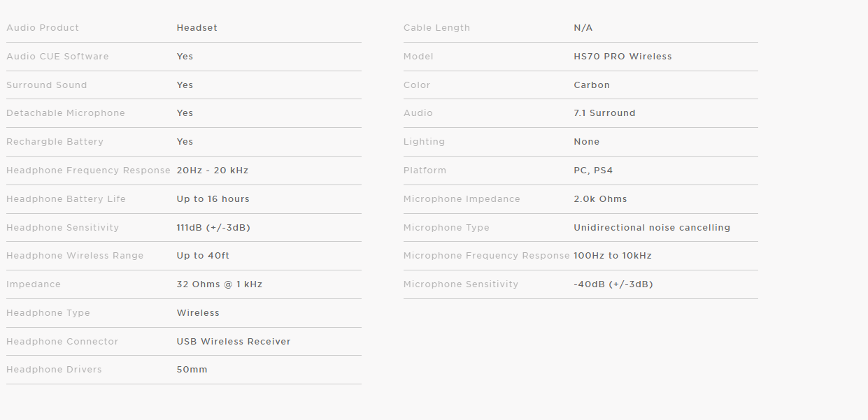Viewport: 868px width, 420px height.
Task: Click the Up to 16 hours value
Action: 213,199
